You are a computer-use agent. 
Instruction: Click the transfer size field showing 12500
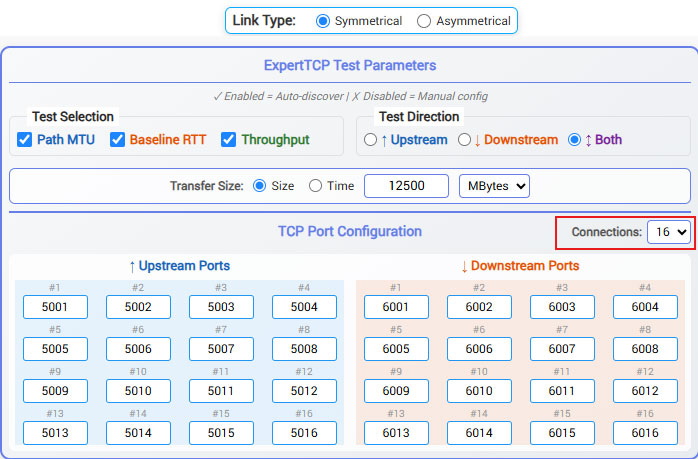pyautogui.click(x=405, y=186)
